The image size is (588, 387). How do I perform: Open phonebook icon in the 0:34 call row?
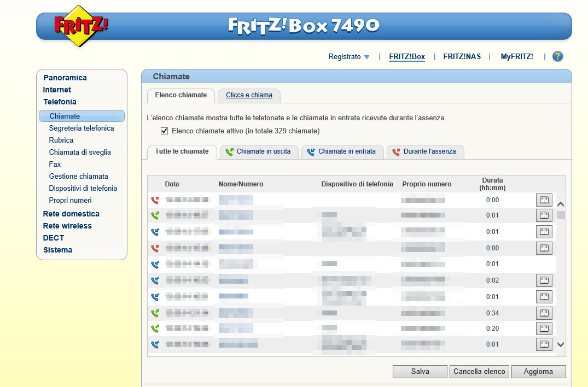tap(544, 313)
